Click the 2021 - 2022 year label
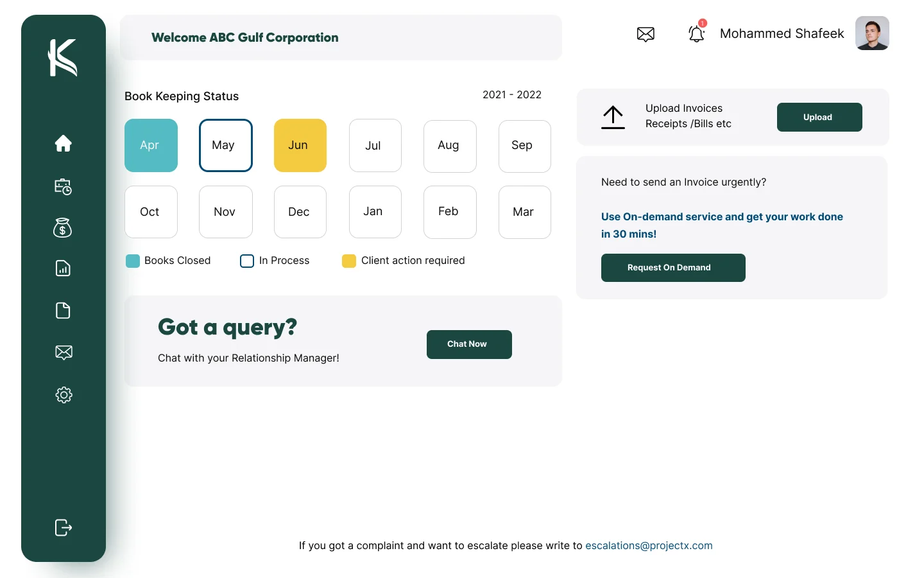Screen dimensions: 924x578 [x=512, y=94]
